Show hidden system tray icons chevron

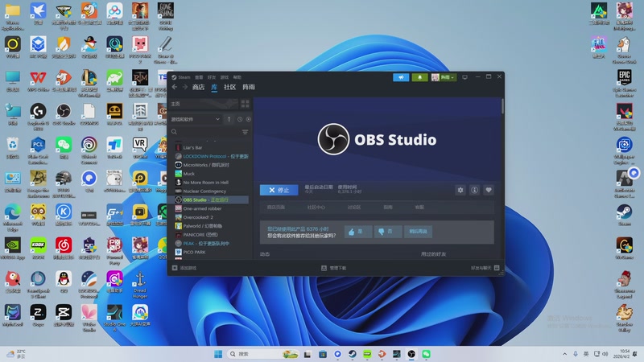565,354
